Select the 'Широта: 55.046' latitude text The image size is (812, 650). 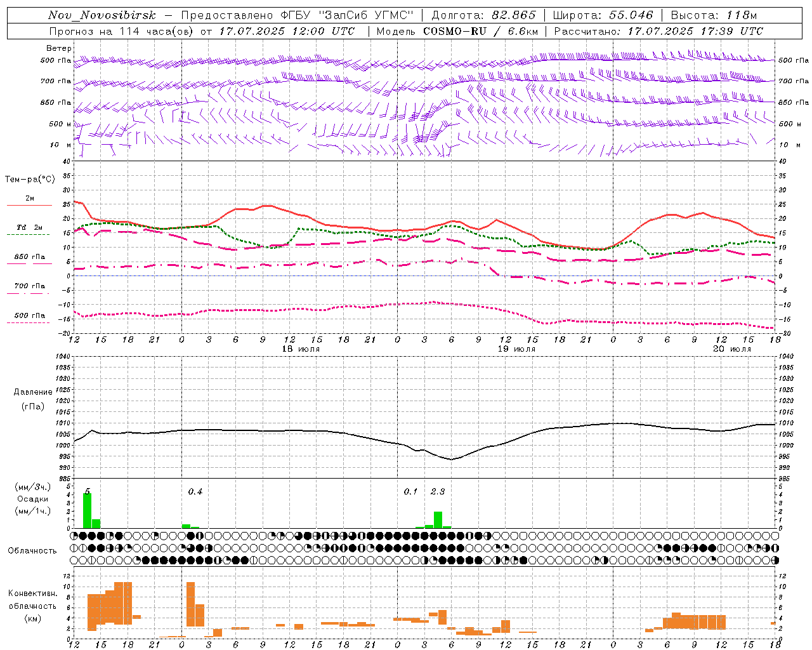pos(603,15)
